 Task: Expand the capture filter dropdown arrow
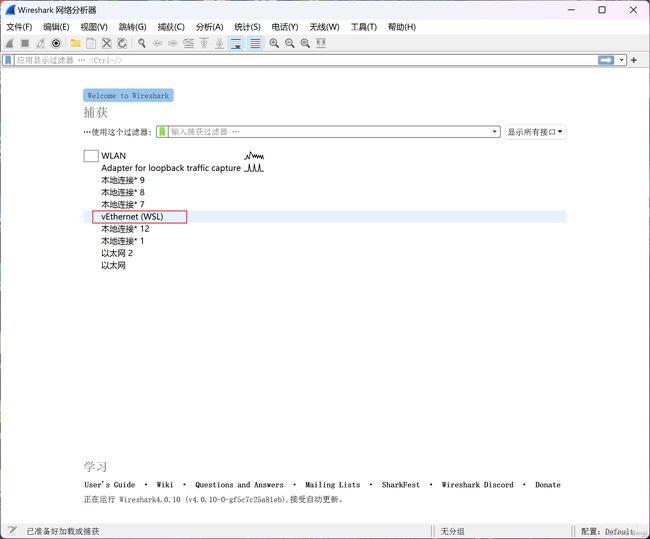[494, 132]
